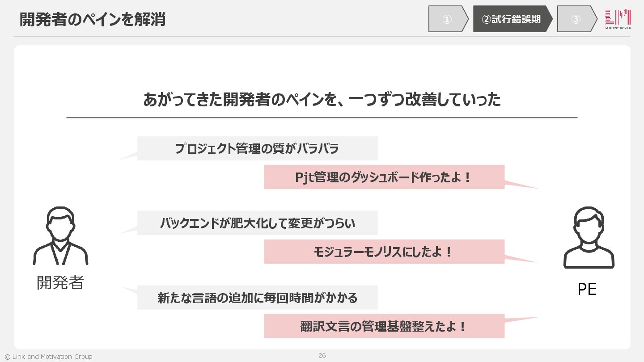
Task: Click the PE label under right icon
Action: pyautogui.click(x=587, y=290)
